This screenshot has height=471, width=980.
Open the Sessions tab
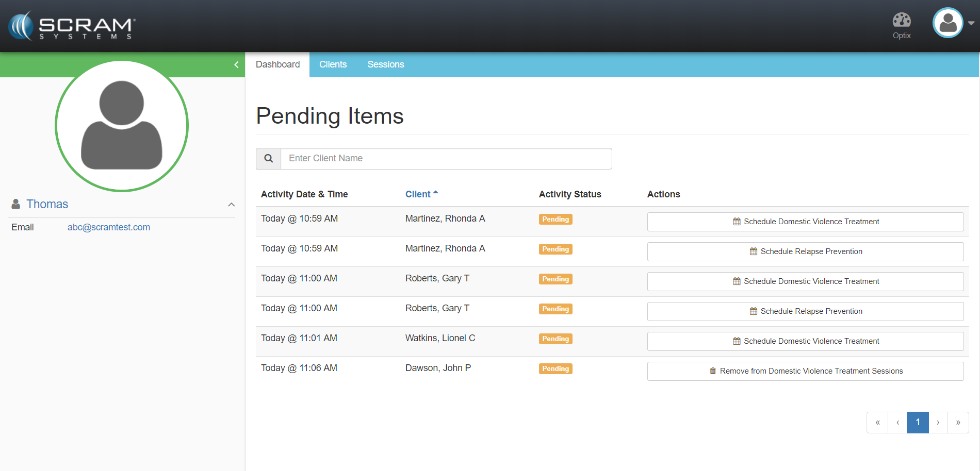(x=385, y=64)
